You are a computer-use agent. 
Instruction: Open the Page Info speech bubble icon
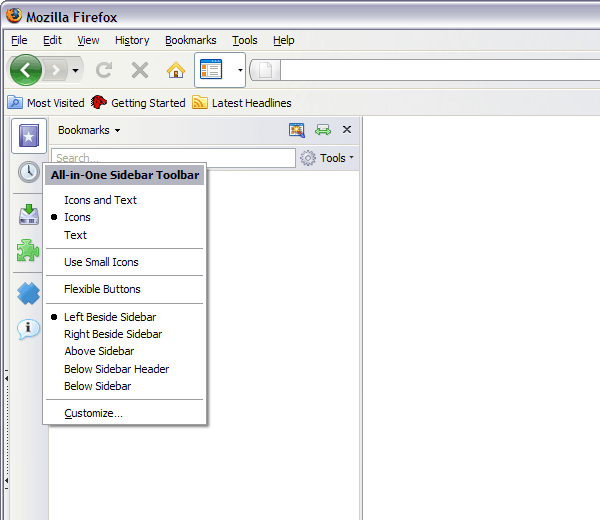coord(28,329)
